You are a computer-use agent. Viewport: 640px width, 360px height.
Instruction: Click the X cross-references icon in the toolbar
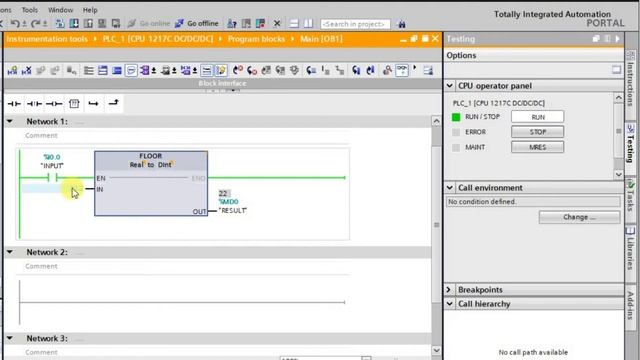coord(277,24)
